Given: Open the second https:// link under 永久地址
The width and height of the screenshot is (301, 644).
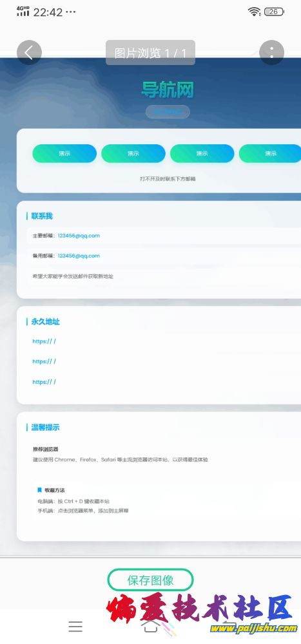Looking at the screenshot, I should (44, 361).
